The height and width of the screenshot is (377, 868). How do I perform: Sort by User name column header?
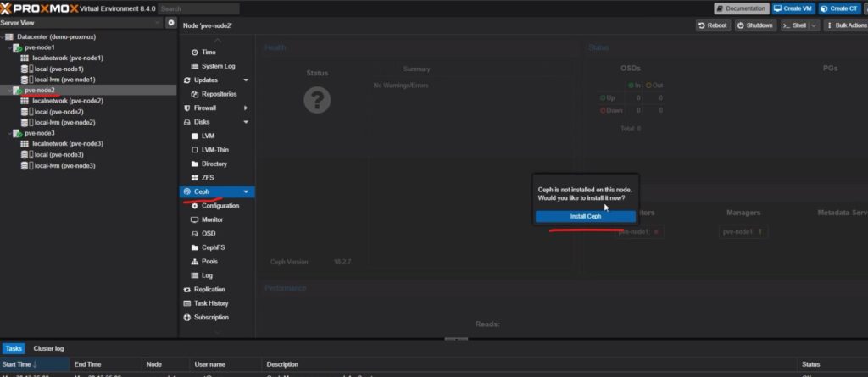tap(225, 364)
